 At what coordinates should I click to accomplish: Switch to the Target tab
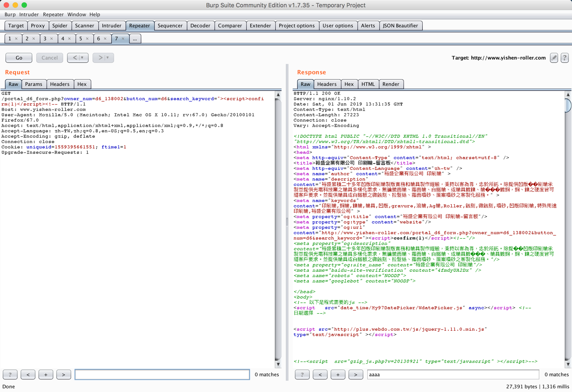tap(16, 25)
